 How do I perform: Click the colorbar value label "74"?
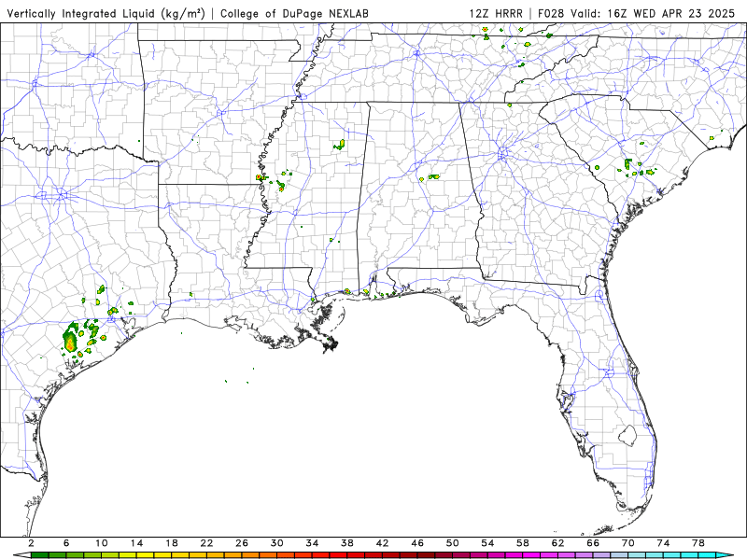(663, 543)
